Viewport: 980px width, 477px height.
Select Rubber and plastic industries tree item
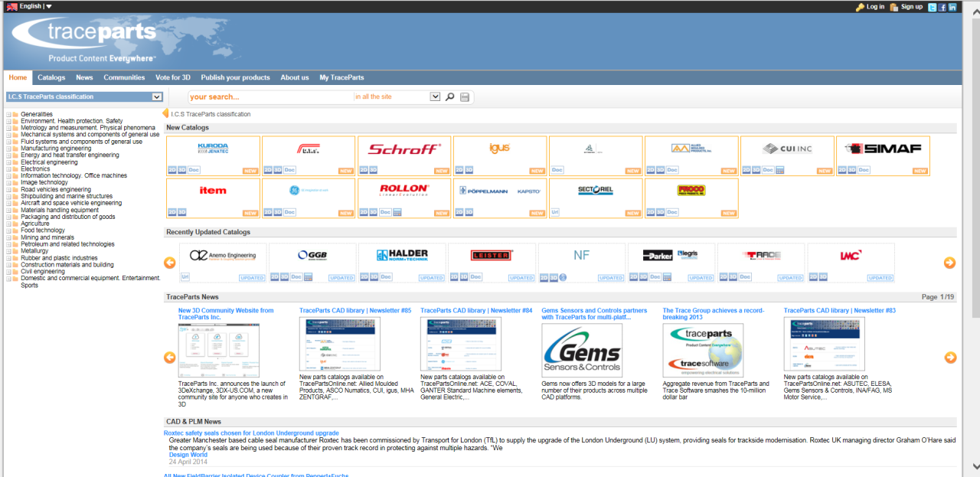[59, 258]
